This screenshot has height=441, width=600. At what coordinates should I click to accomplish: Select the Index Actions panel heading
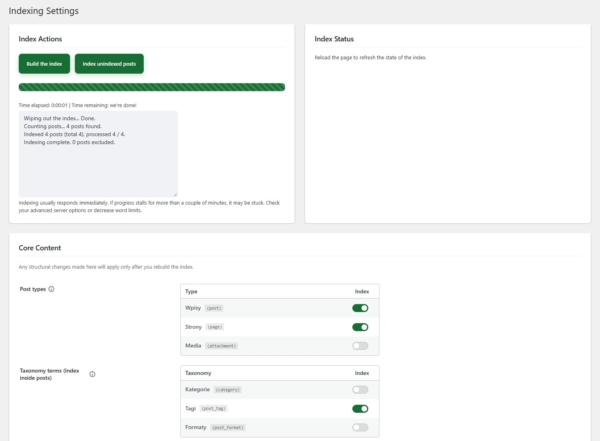[40, 39]
